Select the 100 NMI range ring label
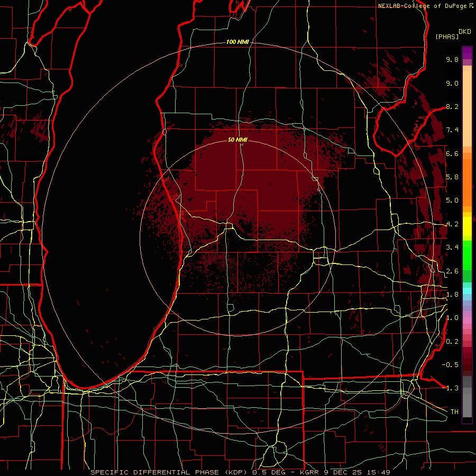The height and width of the screenshot is (476, 476). [237, 42]
